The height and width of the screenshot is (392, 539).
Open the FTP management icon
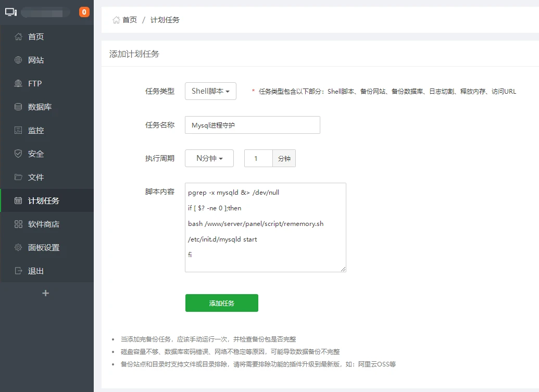click(18, 83)
